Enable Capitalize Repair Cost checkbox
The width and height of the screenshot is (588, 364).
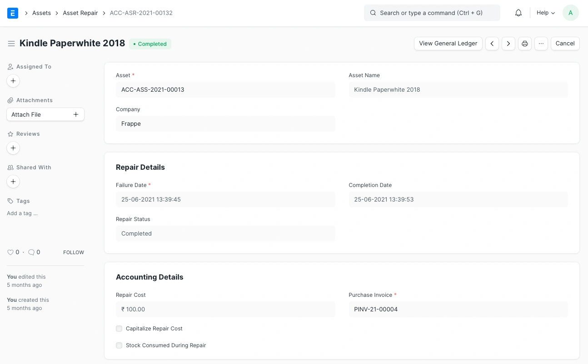coord(119,329)
